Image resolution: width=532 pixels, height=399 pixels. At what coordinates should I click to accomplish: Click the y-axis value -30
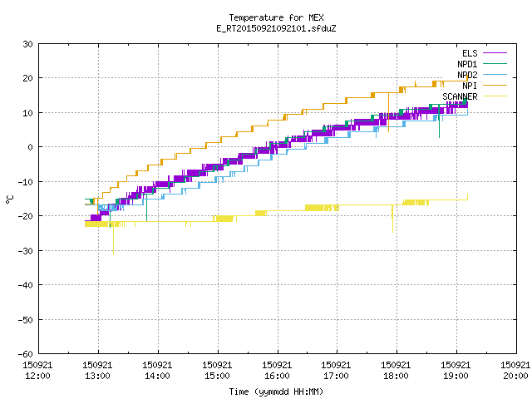click(x=26, y=251)
